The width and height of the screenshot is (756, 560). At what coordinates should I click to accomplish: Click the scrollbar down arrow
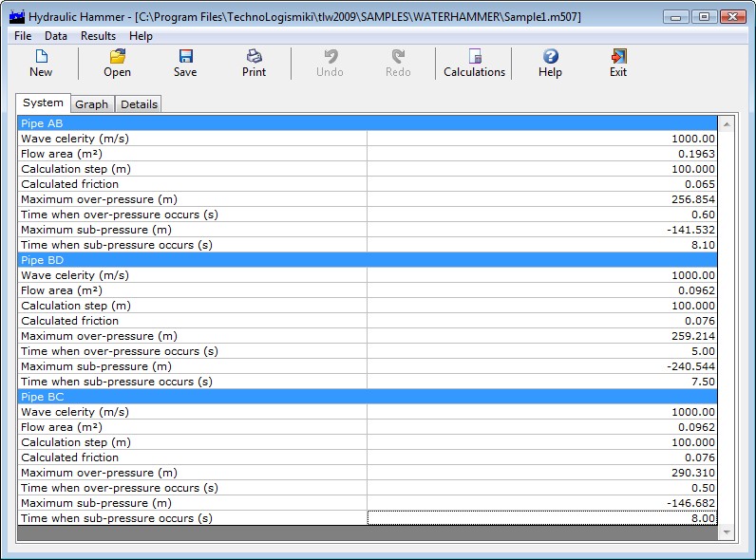coord(727,532)
